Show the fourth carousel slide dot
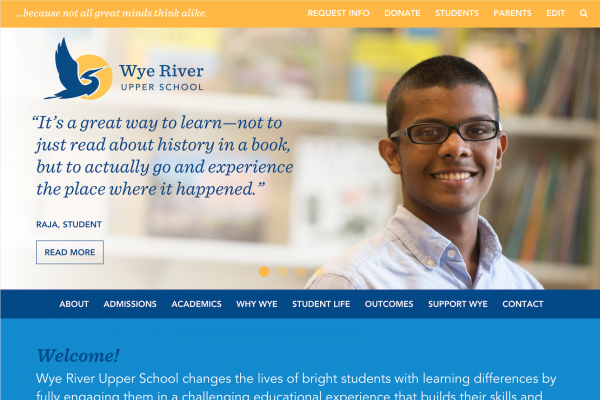 click(x=319, y=271)
